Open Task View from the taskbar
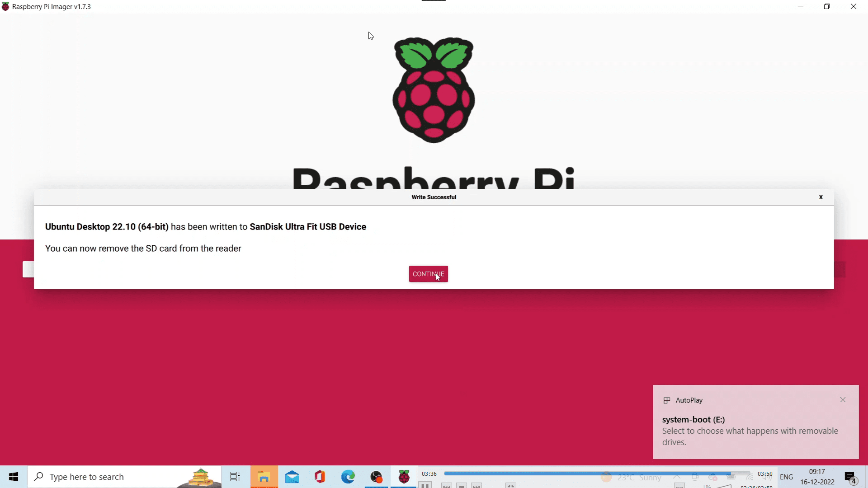868x488 pixels. pyautogui.click(x=235, y=477)
